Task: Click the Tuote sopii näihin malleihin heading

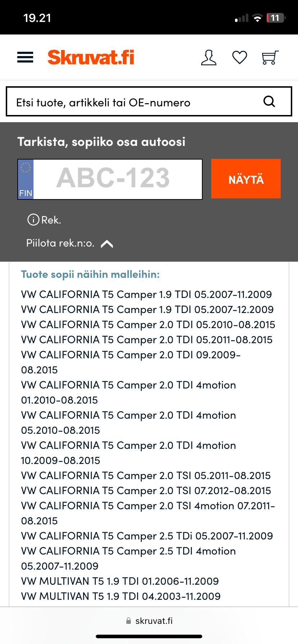Action: pos(90,274)
